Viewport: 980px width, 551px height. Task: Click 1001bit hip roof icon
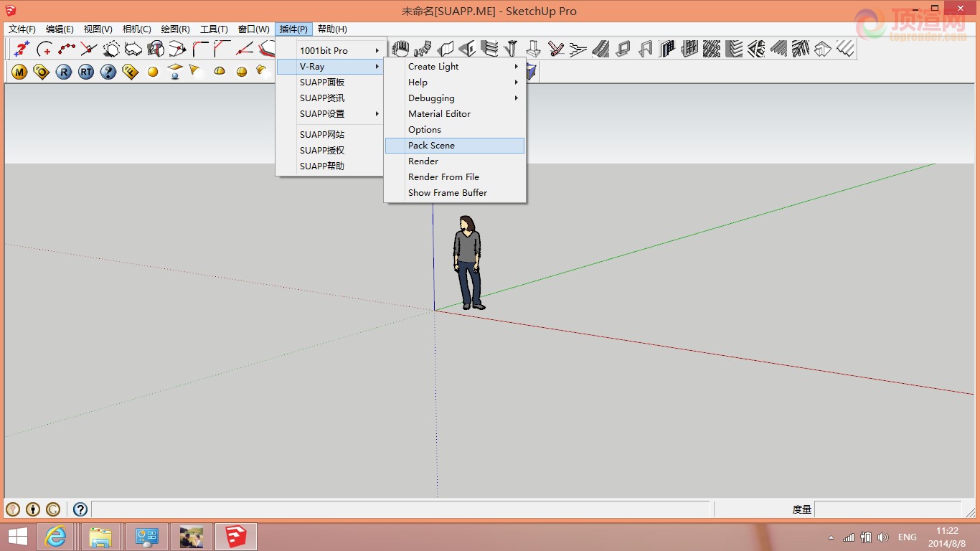(x=823, y=49)
